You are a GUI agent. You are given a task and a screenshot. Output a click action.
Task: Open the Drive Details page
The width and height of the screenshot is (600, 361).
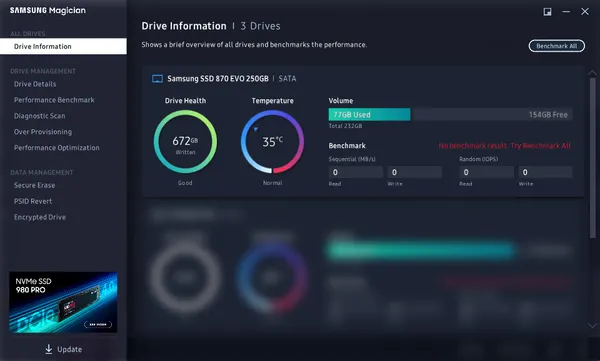coord(35,84)
